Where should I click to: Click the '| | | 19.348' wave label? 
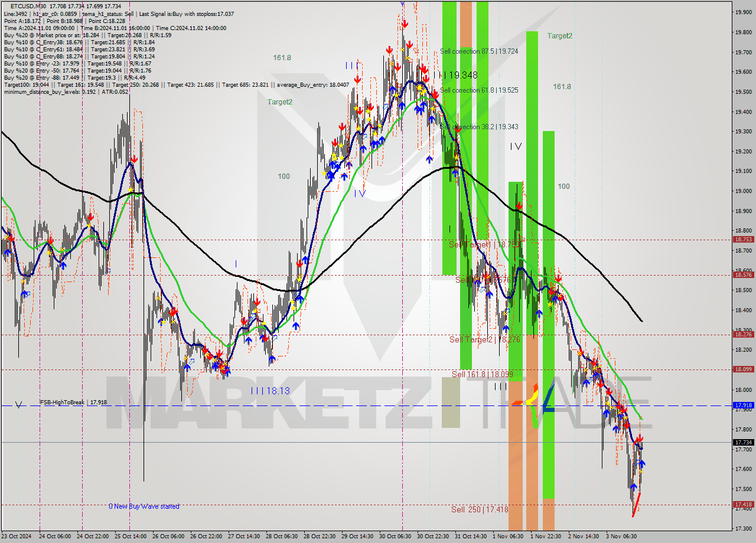(459, 75)
